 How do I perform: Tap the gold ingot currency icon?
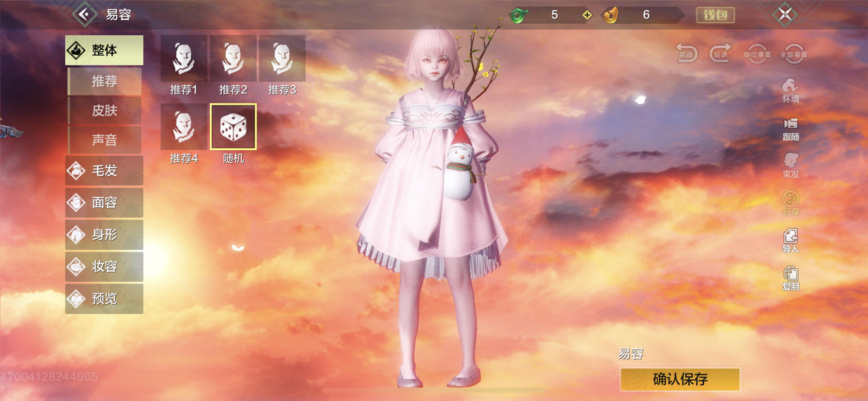[611, 15]
